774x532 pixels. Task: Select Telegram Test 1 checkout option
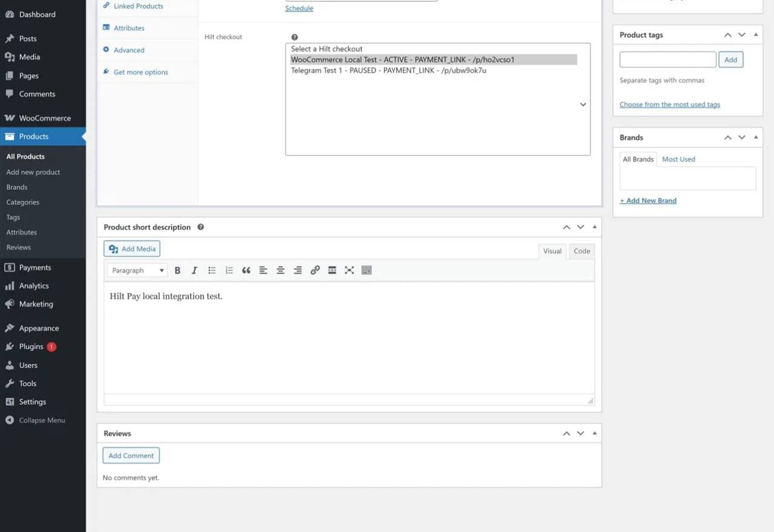point(434,70)
